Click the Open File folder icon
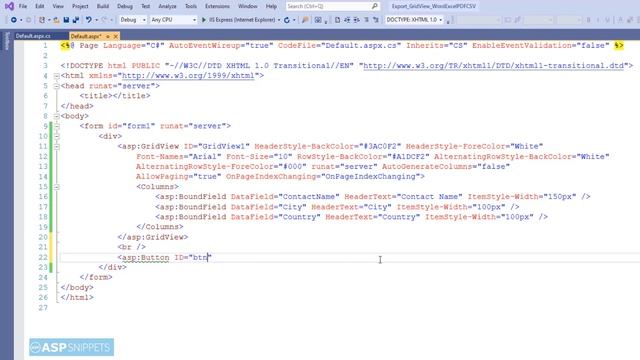The image size is (640, 360). tap(56, 20)
